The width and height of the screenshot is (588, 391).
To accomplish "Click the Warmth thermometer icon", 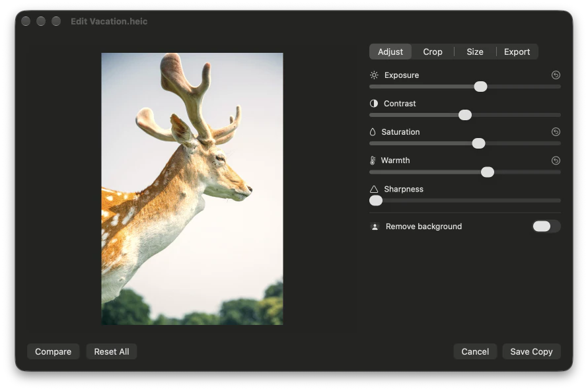I will [373, 160].
